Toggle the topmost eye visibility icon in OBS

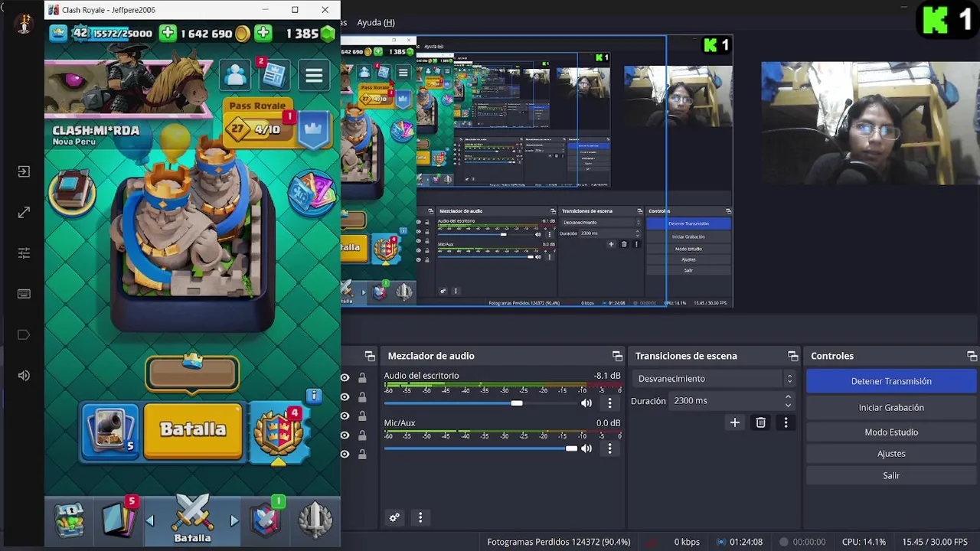(345, 377)
